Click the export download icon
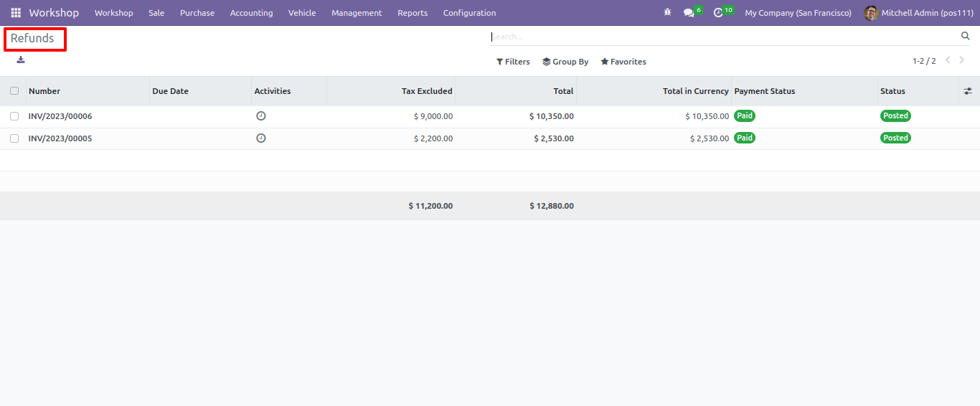Image resolution: width=980 pixels, height=406 pixels. pos(21,60)
